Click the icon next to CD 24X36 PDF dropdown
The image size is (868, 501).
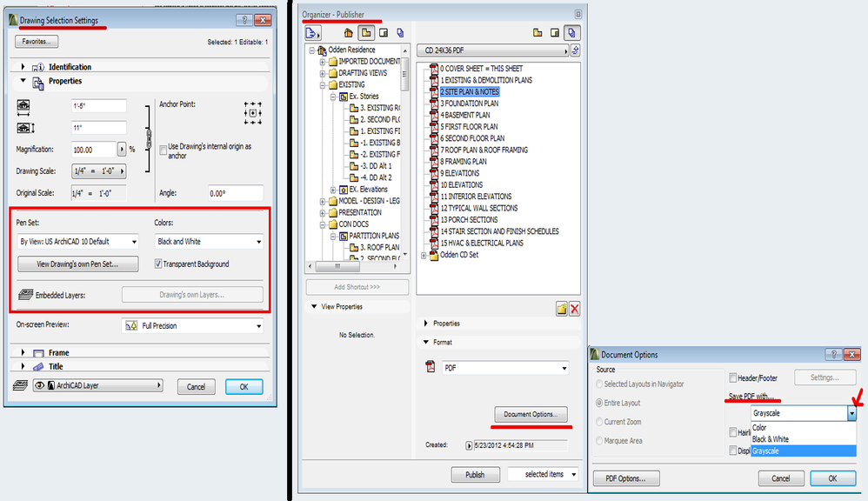[x=575, y=50]
